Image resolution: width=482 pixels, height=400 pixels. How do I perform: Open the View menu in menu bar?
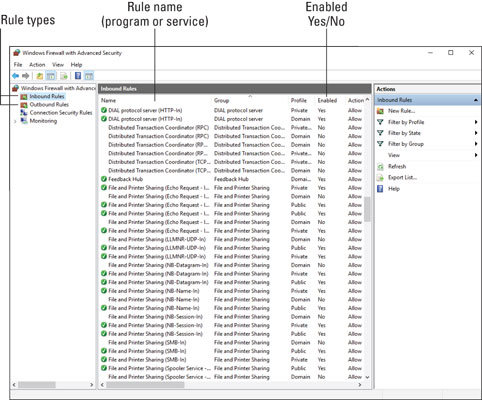[58, 65]
